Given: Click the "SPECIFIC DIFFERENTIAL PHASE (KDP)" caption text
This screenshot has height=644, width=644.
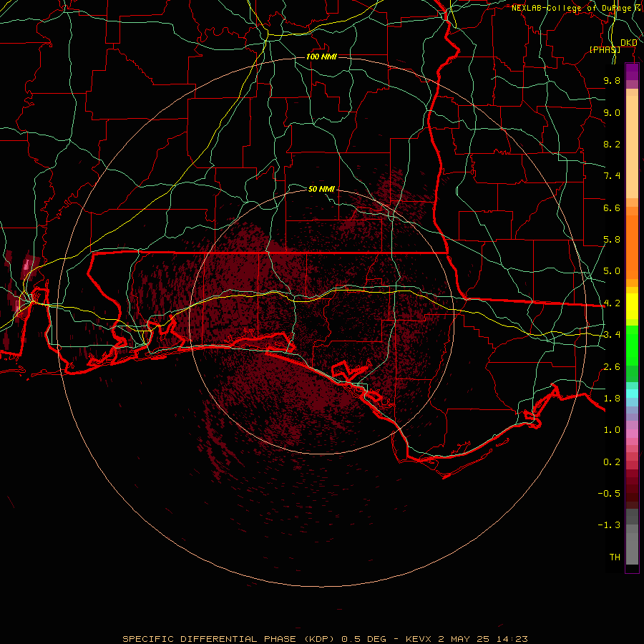Looking at the screenshot, I should pos(229,639).
